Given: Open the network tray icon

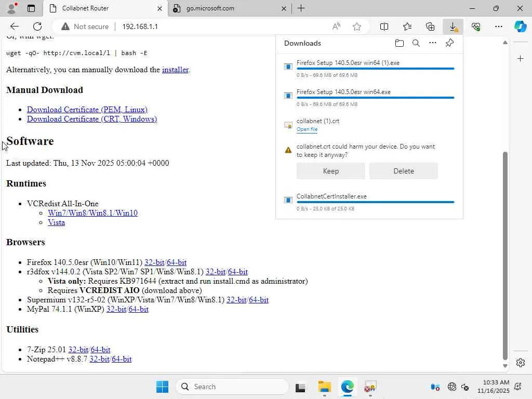Looking at the screenshot, I should coord(451,387).
